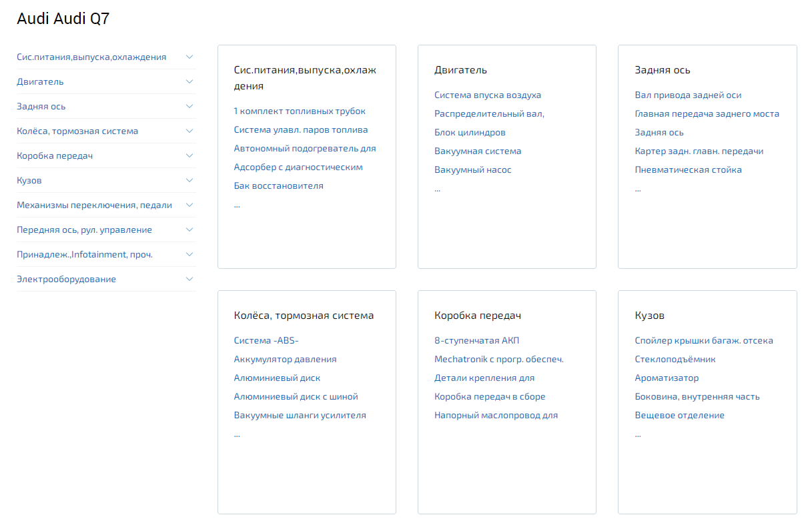Expand the Кузов sidebar chevron
The width and height of the screenshot is (812, 527).
click(189, 180)
